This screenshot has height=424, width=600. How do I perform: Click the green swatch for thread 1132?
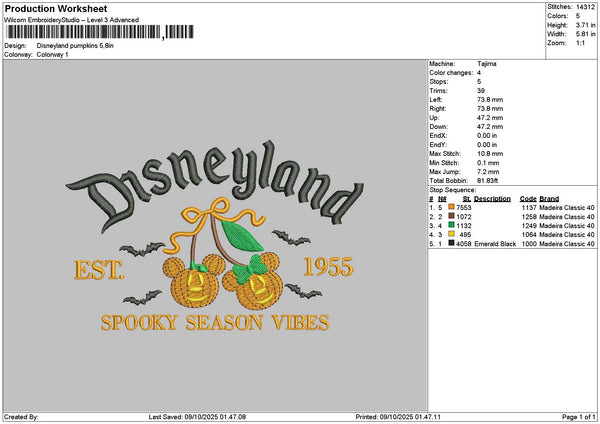point(452,225)
